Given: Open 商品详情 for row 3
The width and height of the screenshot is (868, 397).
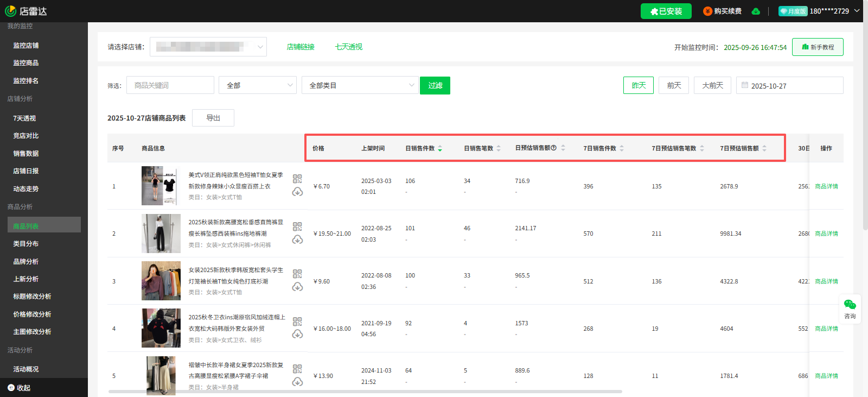Looking at the screenshot, I should 826,281.
